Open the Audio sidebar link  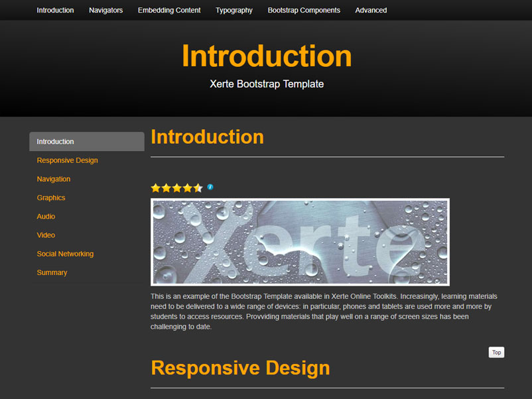coord(46,216)
